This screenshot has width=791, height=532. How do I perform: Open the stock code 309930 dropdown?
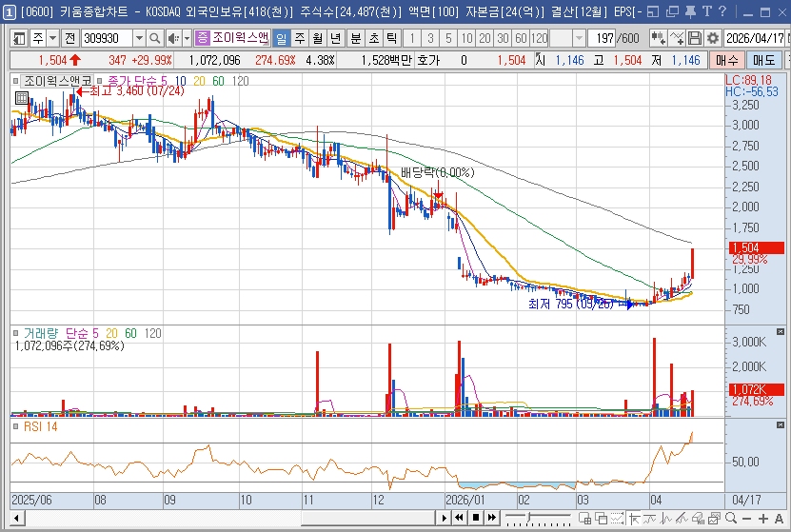click(139, 38)
